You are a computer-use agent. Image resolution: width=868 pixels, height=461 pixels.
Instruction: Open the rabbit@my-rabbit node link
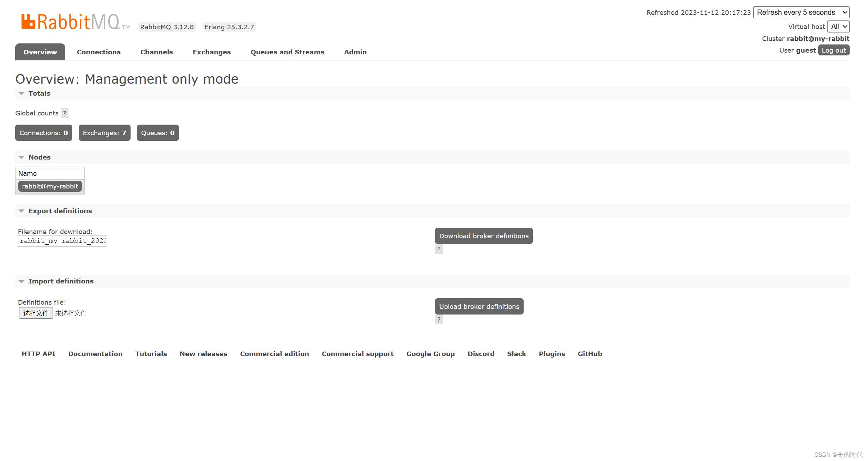pyautogui.click(x=50, y=186)
